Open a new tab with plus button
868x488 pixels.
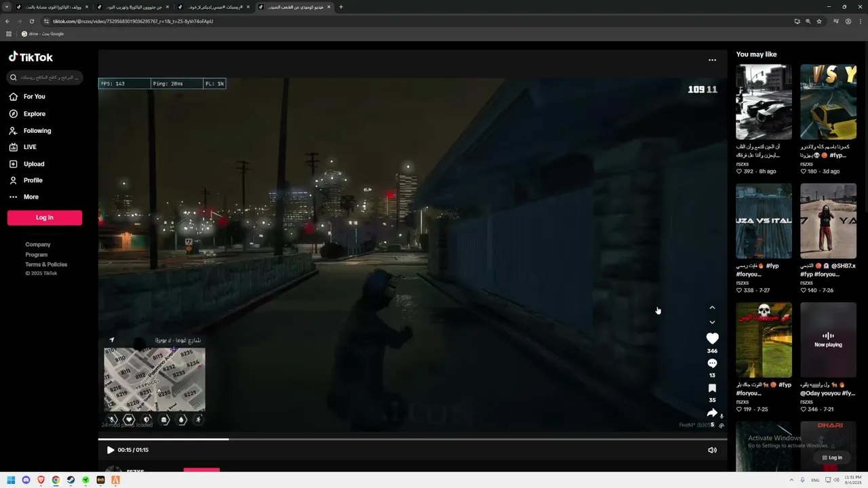tap(340, 7)
